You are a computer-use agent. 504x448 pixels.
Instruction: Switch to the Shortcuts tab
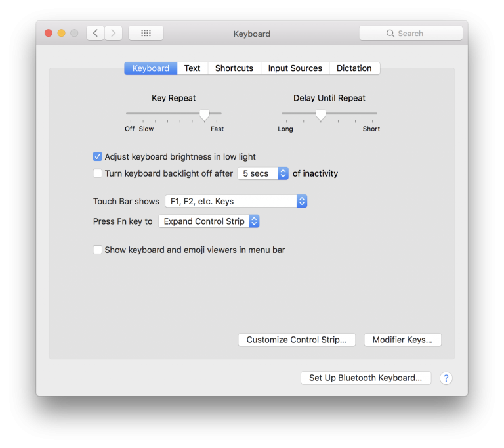pyautogui.click(x=234, y=68)
